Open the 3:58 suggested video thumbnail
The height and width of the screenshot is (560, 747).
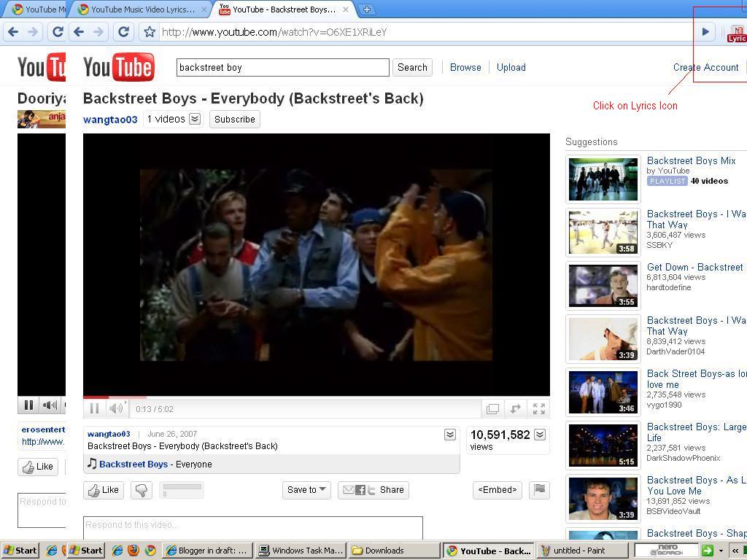coord(603,233)
